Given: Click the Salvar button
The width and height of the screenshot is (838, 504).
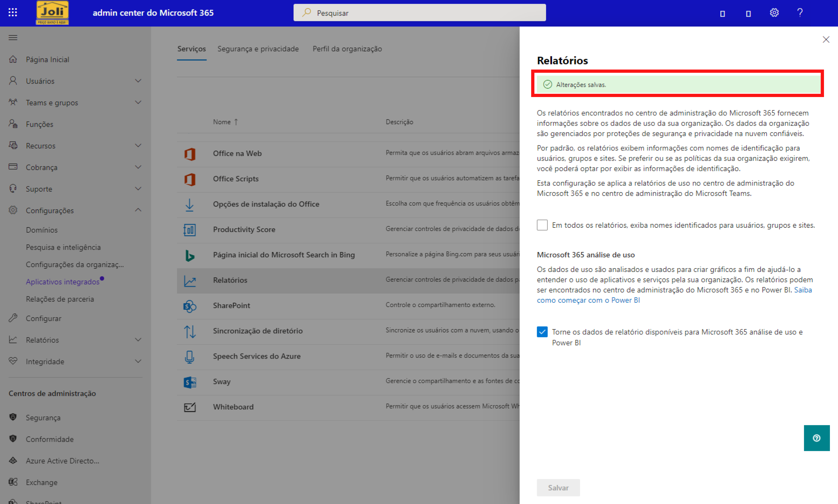Looking at the screenshot, I should click(558, 488).
